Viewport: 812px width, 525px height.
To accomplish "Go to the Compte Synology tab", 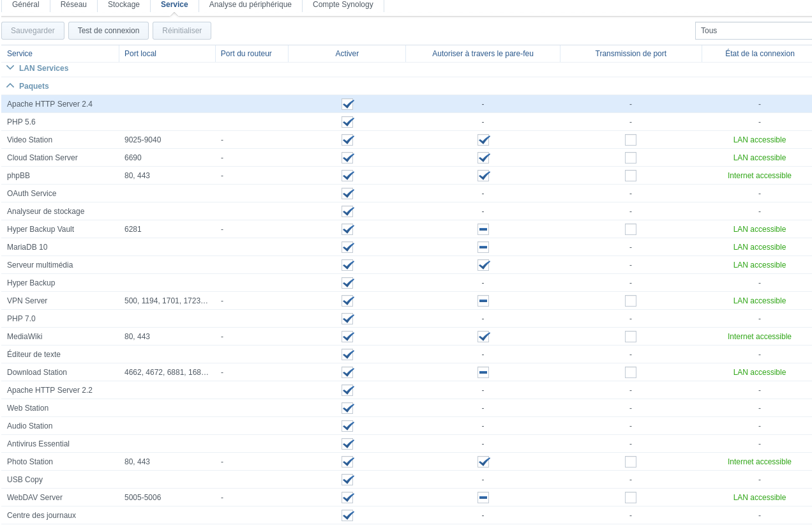I will pos(343,5).
